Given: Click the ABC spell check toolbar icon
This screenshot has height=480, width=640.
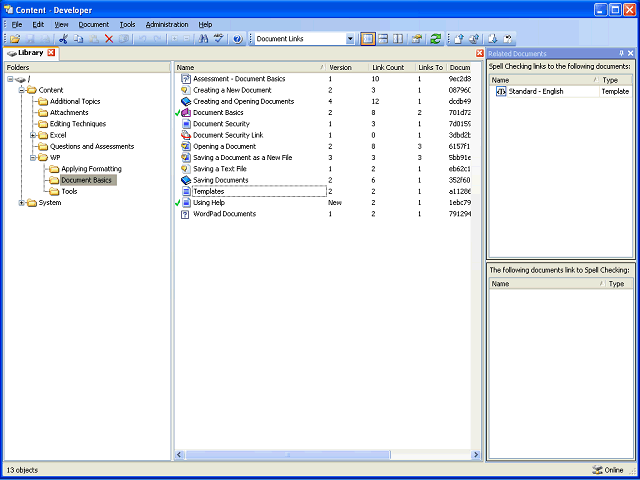Looking at the screenshot, I should (x=219, y=39).
